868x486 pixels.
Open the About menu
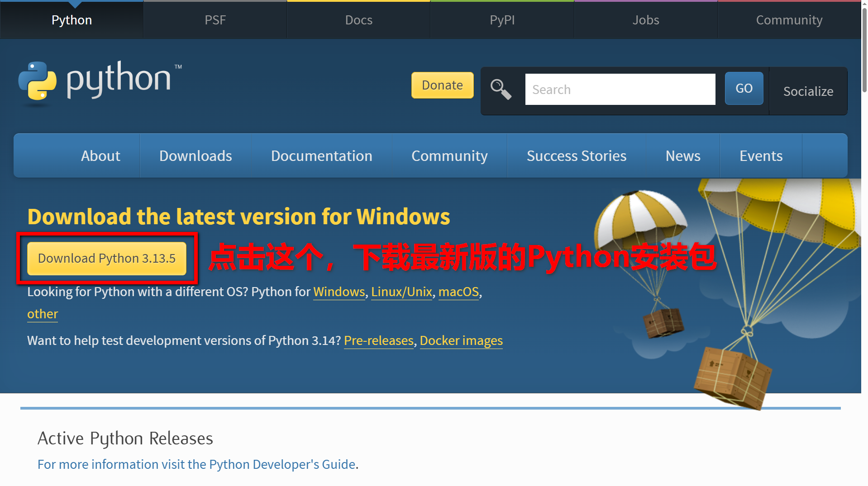click(x=100, y=156)
